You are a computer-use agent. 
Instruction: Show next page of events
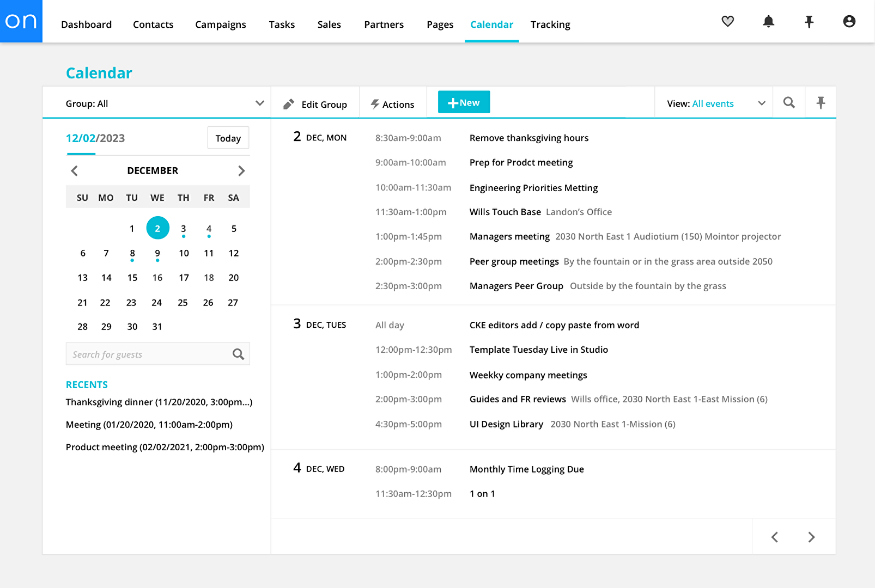coord(811,537)
